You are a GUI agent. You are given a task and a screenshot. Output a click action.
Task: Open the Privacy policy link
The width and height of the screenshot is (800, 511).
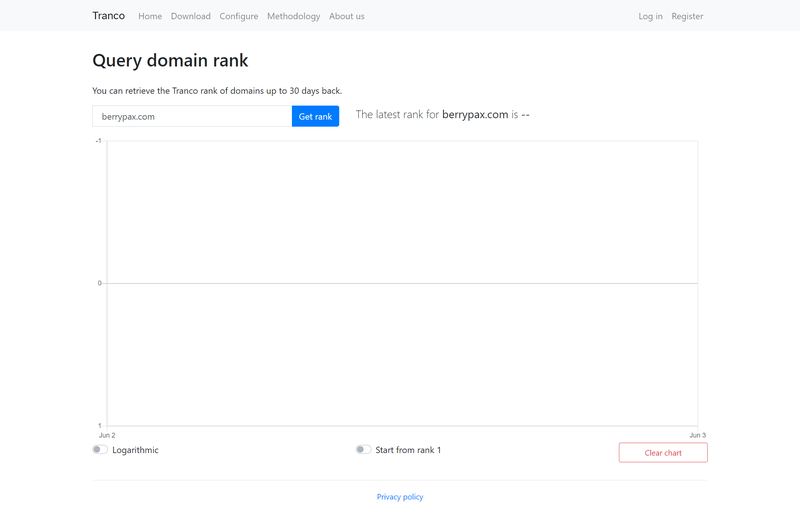[400, 497]
